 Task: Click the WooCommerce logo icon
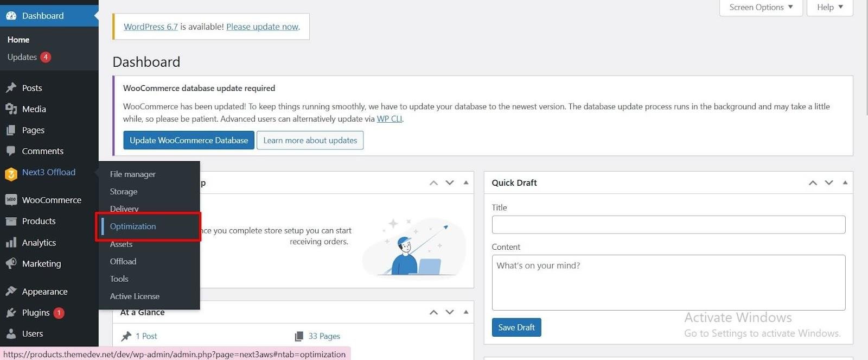point(11,200)
